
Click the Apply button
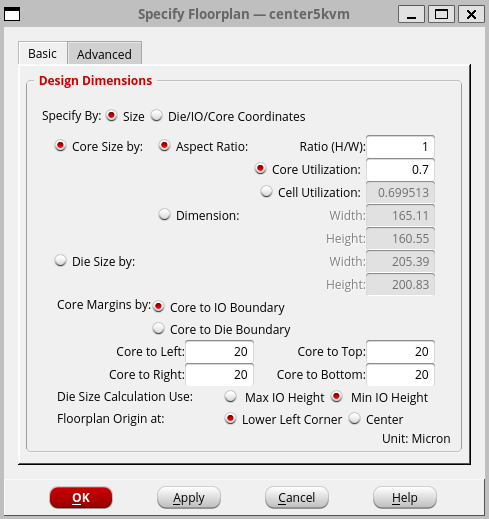pyautogui.click(x=189, y=498)
